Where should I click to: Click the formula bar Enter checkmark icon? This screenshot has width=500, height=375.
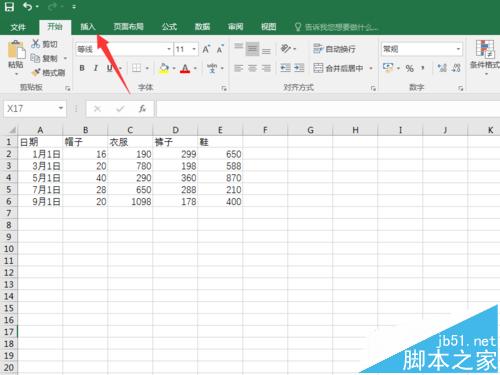point(120,109)
